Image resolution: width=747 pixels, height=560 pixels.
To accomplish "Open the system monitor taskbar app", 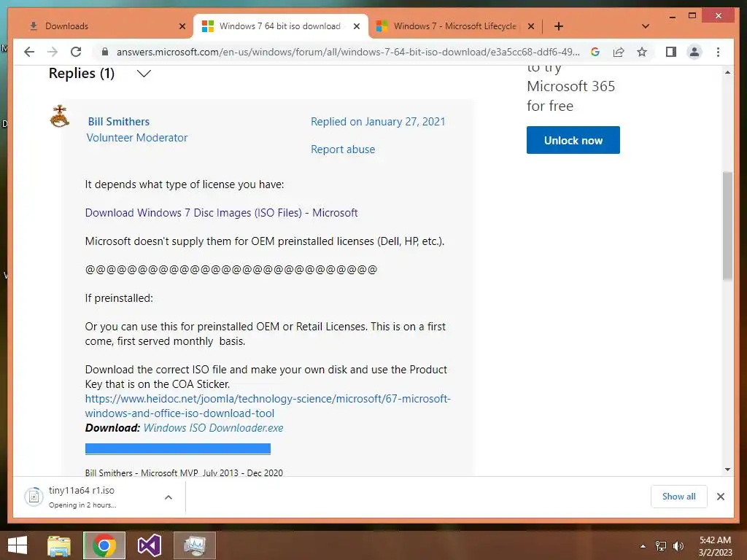I will pos(195,545).
